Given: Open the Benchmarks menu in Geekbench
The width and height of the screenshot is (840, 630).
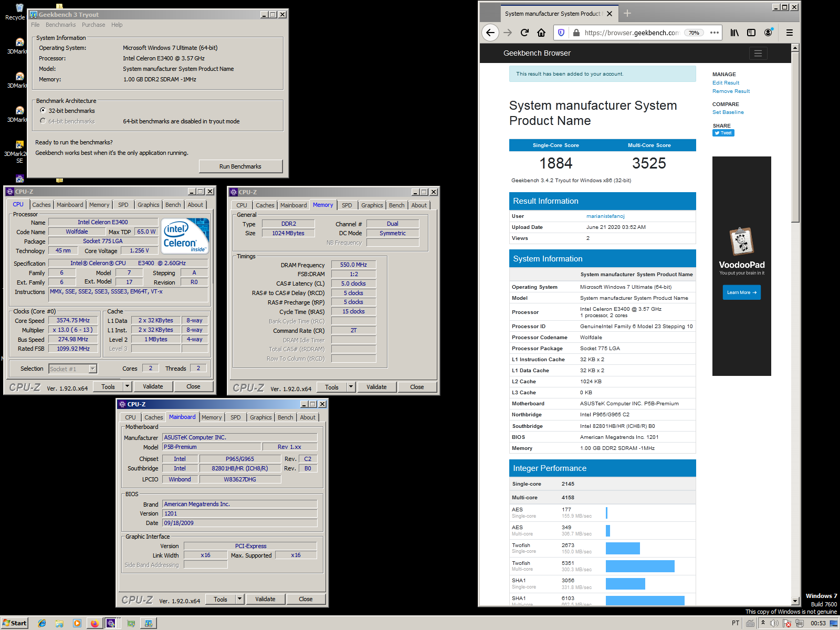Looking at the screenshot, I should tap(60, 25).
